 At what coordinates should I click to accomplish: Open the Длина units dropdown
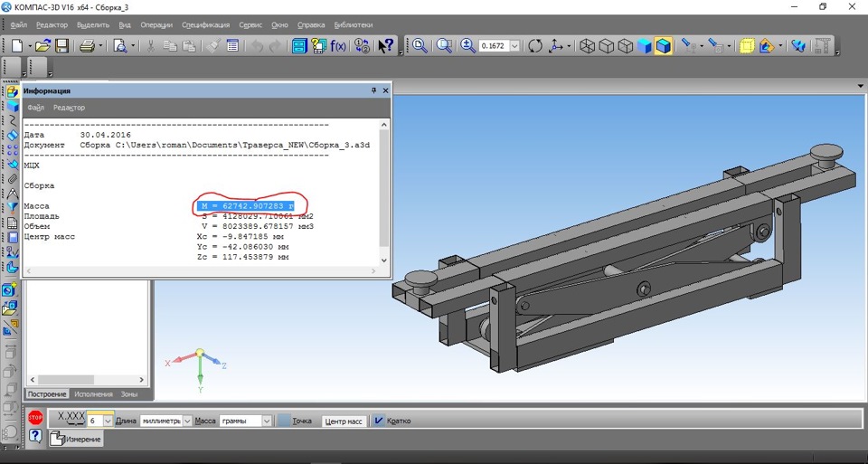[187, 421]
